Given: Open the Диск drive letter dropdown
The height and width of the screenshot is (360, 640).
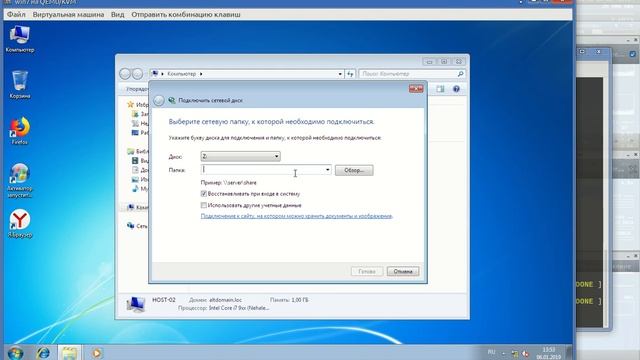Looking at the screenshot, I should [x=240, y=156].
